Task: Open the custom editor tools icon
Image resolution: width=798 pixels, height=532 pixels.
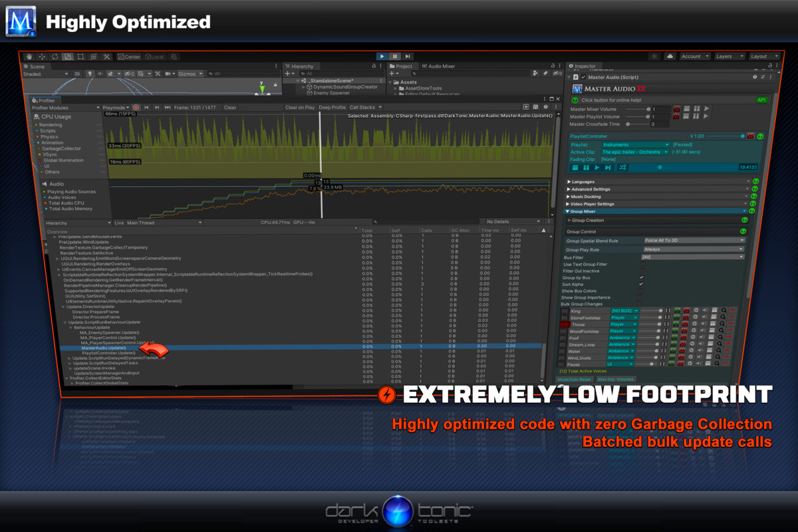Action: pos(106,57)
